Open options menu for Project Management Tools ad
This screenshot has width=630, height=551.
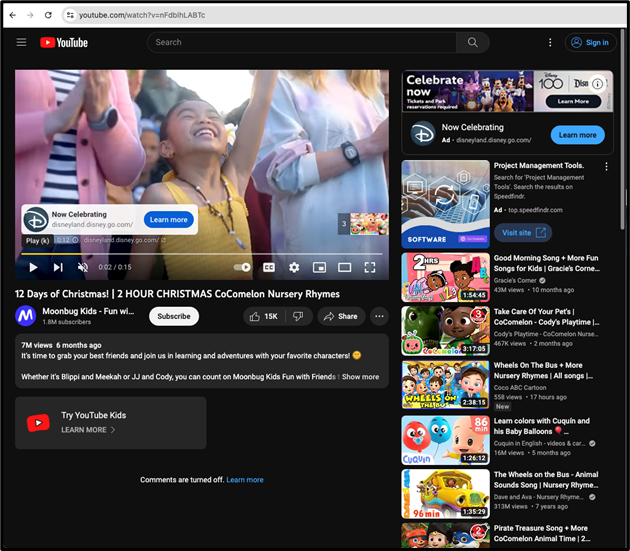[606, 166]
